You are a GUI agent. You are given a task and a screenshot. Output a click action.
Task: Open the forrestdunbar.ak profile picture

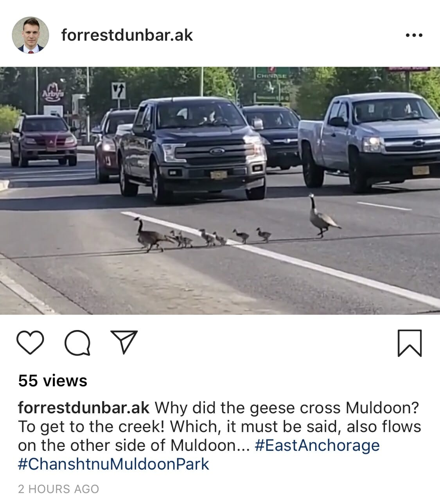(31, 35)
